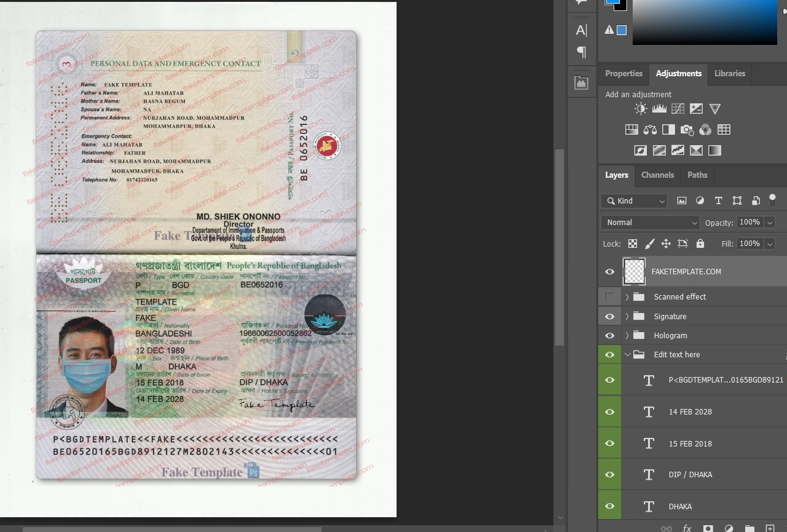Viewport: 787px width, 532px height.
Task: Click the Paths tab
Action: click(x=697, y=175)
